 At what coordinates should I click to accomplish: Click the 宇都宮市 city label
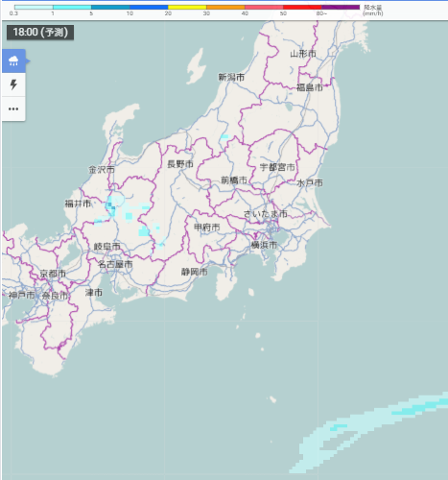click(x=277, y=167)
